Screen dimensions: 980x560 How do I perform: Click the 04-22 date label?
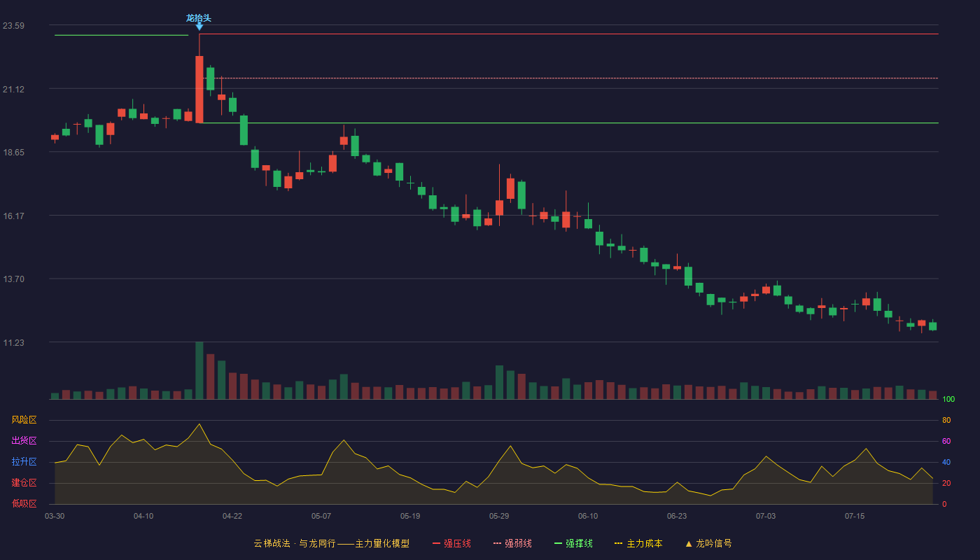tap(232, 516)
